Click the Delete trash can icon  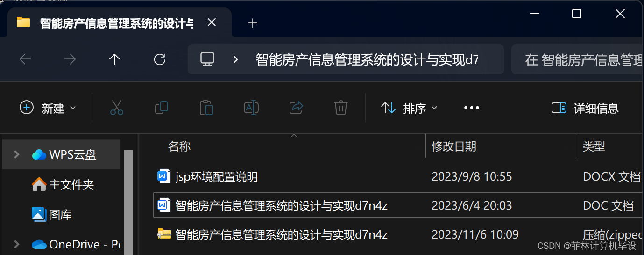click(x=341, y=108)
